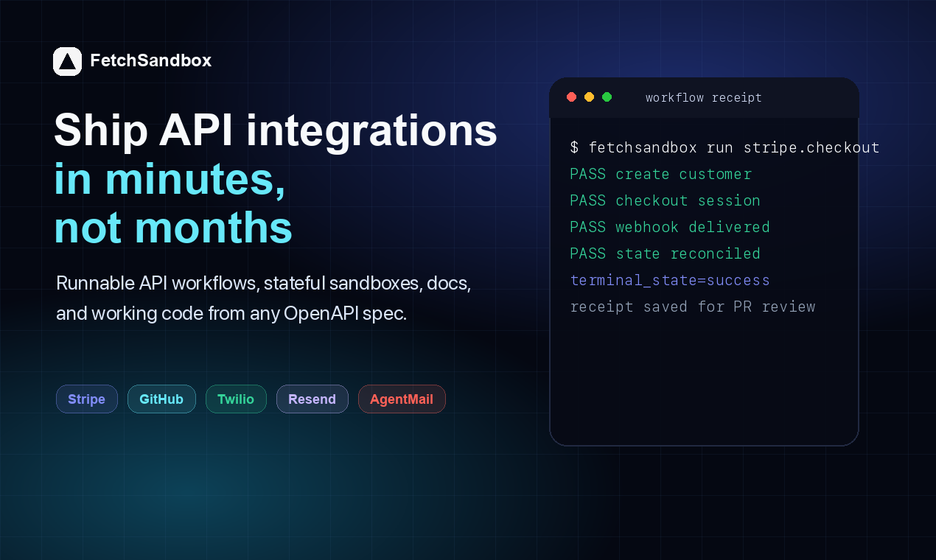The image size is (936, 560).
Task: Select the Stripe integration pill
Action: click(x=87, y=399)
